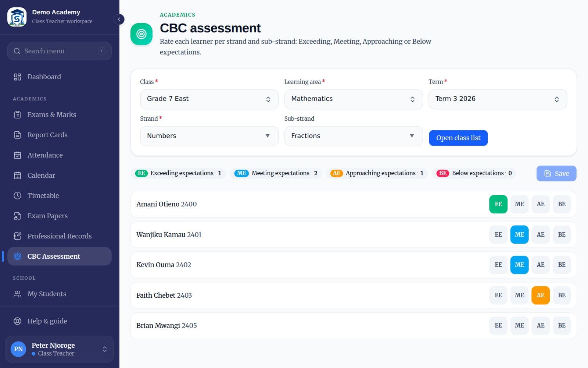This screenshot has height=368, width=588.
Task: Rate Faith Chebet as ME
Action: [520, 296]
